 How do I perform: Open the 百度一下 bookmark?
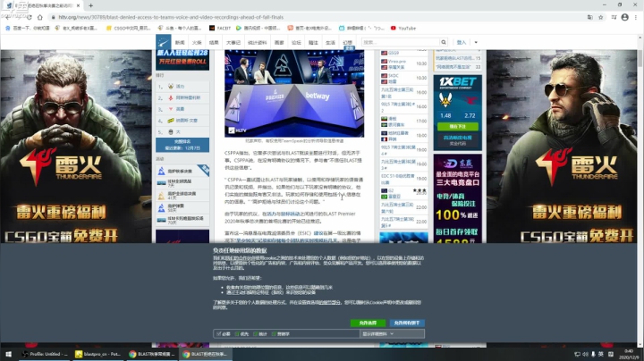[x=27, y=28]
